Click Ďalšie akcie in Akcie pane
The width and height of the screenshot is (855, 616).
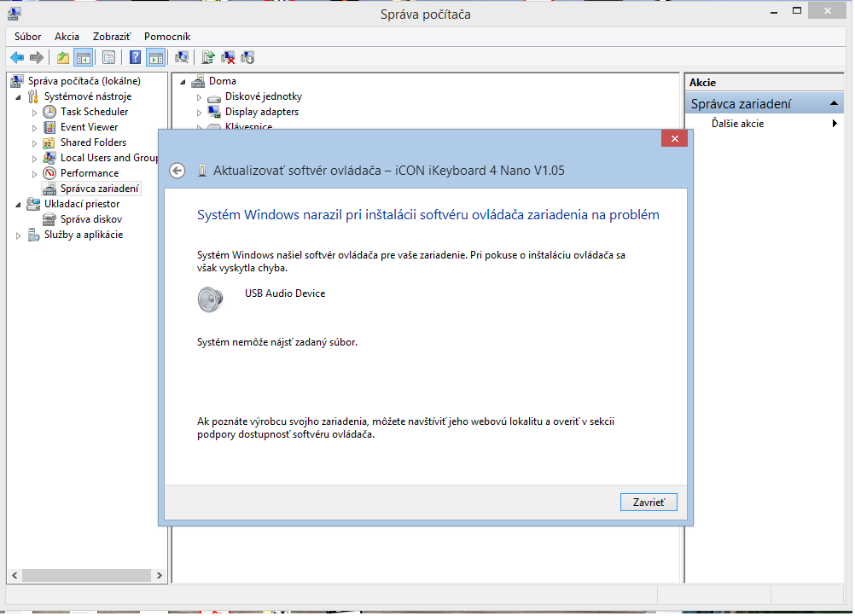(737, 124)
